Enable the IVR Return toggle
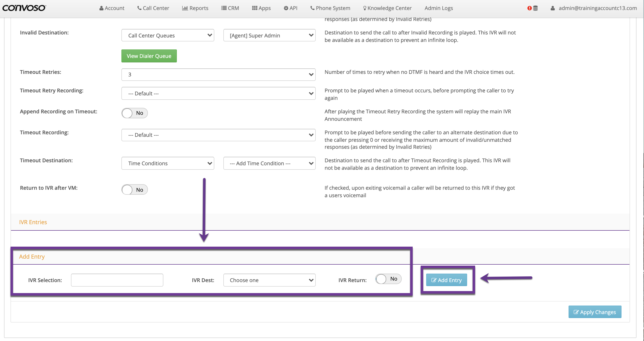This screenshot has height=341, width=644. (x=388, y=279)
